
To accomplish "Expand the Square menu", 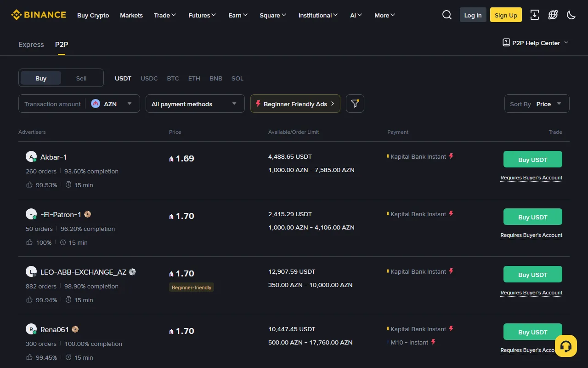I will tap(273, 15).
